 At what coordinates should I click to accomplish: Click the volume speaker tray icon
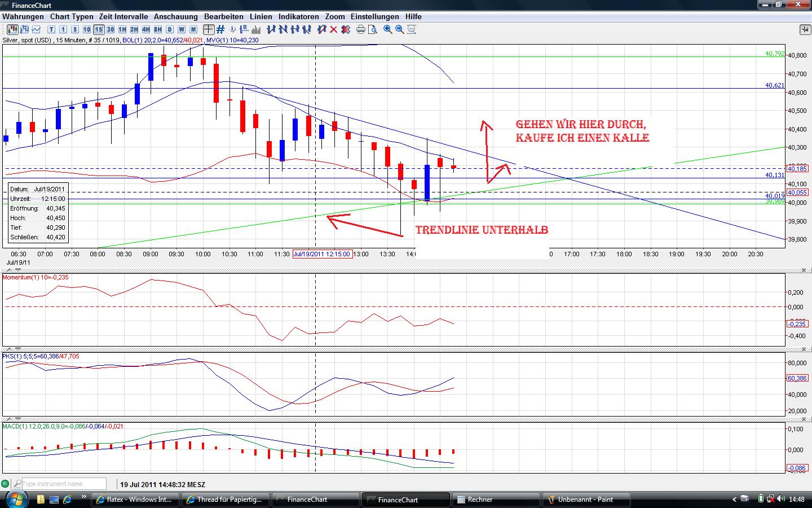click(x=780, y=499)
